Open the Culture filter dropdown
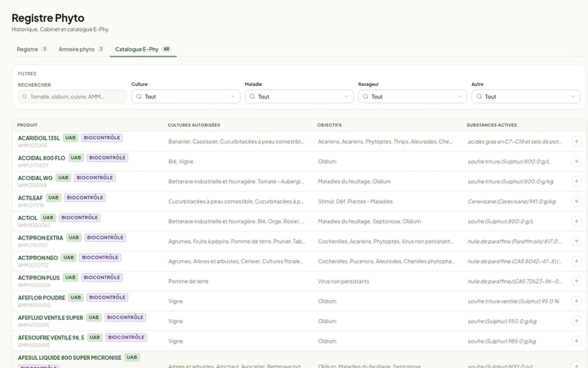Image resolution: width=588 pixels, height=368 pixels. point(185,96)
